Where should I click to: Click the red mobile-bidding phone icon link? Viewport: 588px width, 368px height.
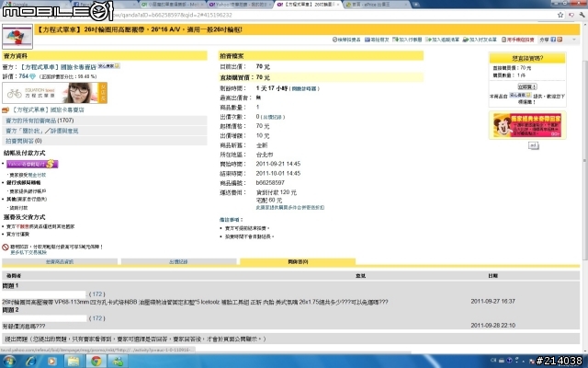pyautogui.click(x=517, y=40)
